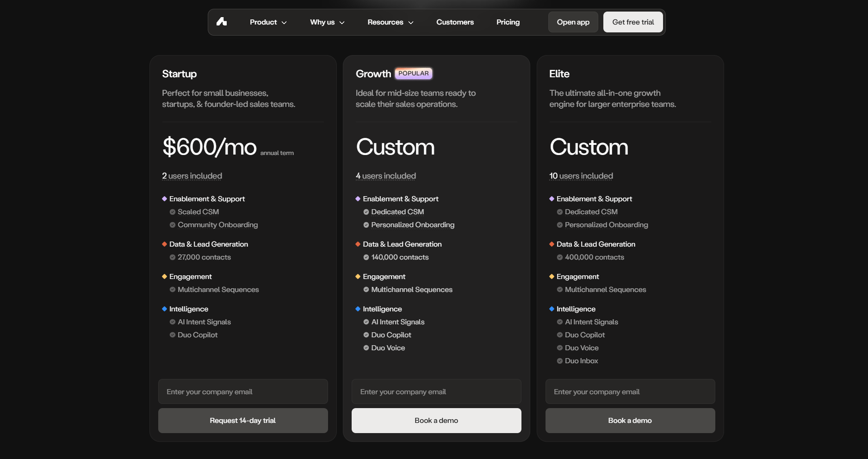
Task: Click blue diamond by Startup Intelligence
Action: 164,309
